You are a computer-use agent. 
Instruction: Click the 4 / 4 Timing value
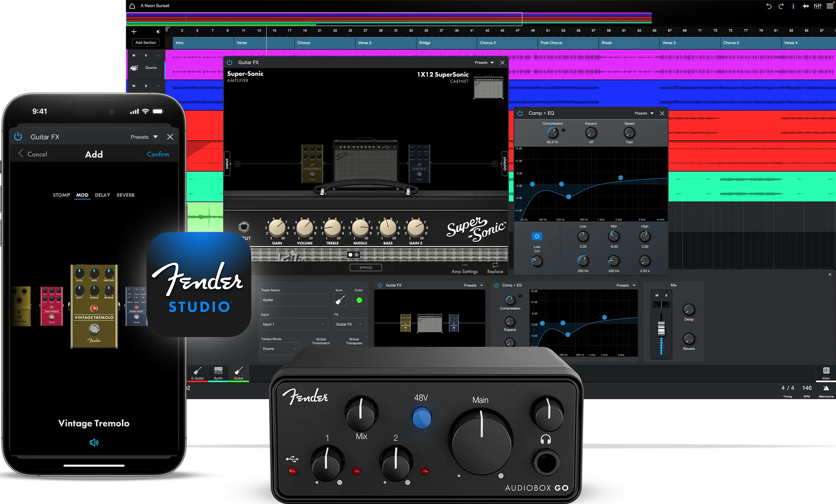pyautogui.click(x=788, y=388)
